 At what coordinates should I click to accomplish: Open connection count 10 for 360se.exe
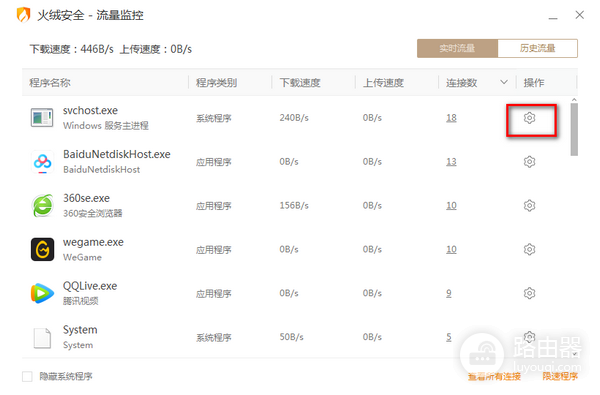tap(452, 206)
